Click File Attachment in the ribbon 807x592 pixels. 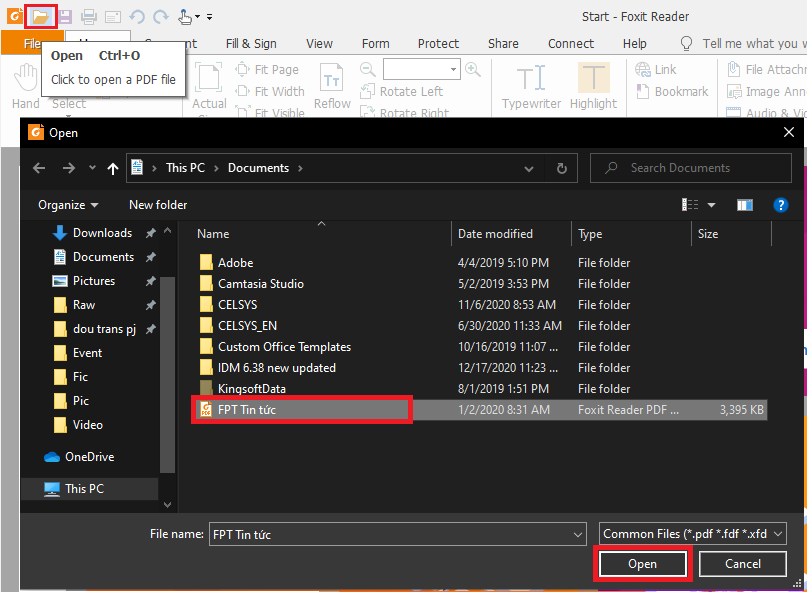(766, 69)
